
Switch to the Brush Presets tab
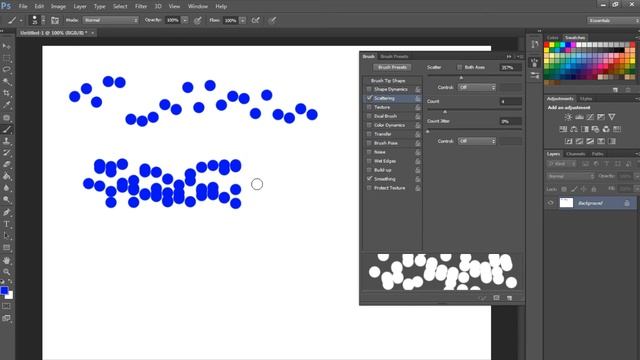pyautogui.click(x=394, y=56)
